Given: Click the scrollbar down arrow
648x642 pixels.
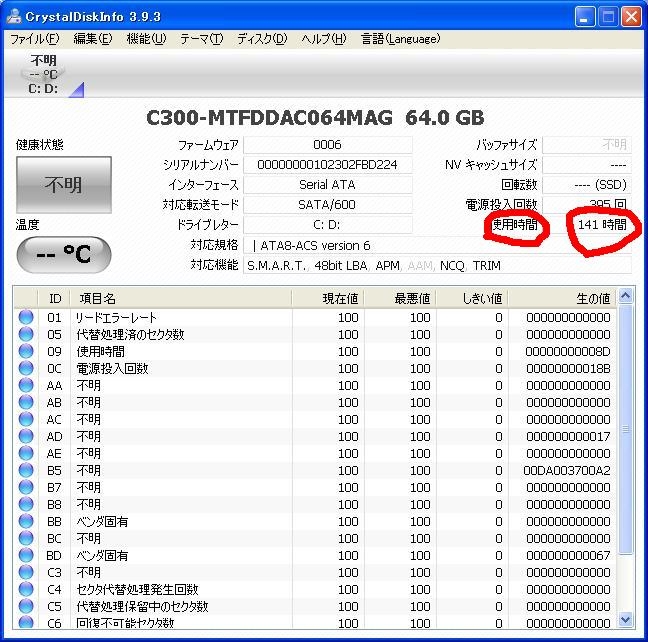Looking at the screenshot, I should [626, 620].
